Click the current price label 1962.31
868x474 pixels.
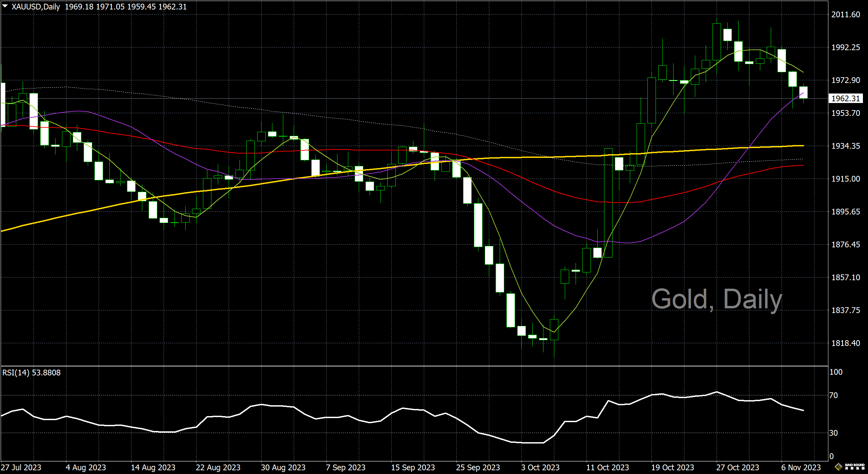coord(845,99)
